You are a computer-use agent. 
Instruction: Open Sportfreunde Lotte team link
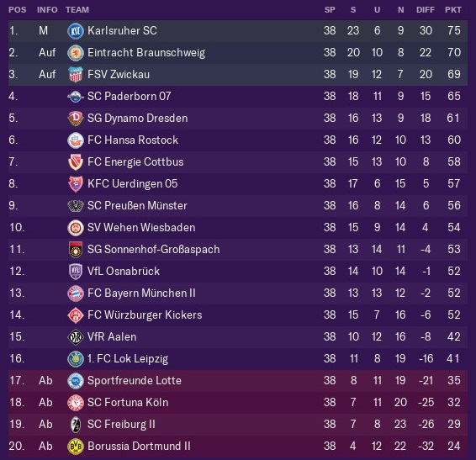point(135,380)
